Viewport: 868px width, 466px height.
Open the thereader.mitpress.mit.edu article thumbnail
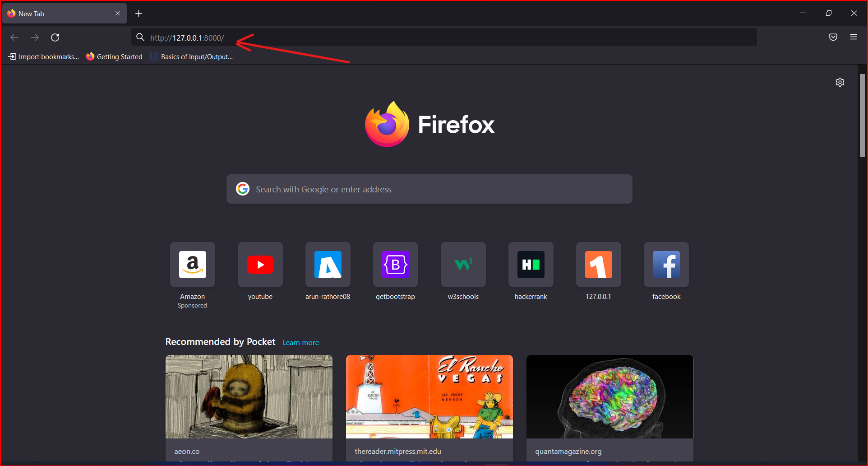(429, 396)
